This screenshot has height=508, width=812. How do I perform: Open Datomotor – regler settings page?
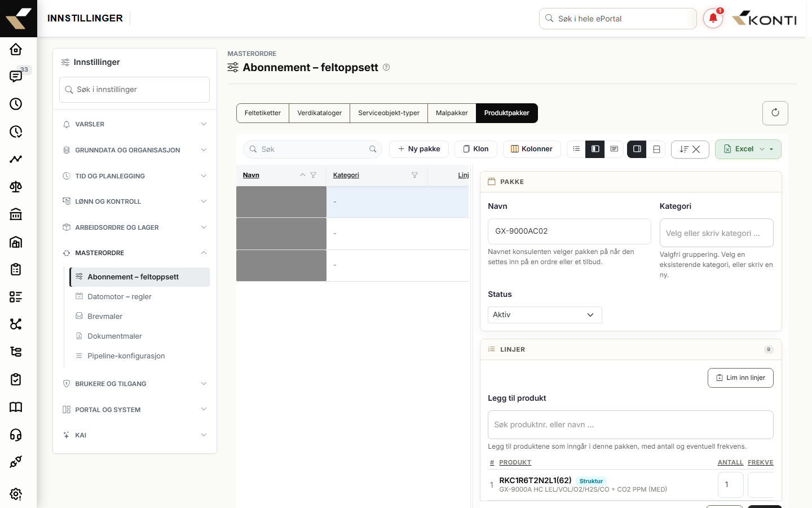(x=140, y=297)
